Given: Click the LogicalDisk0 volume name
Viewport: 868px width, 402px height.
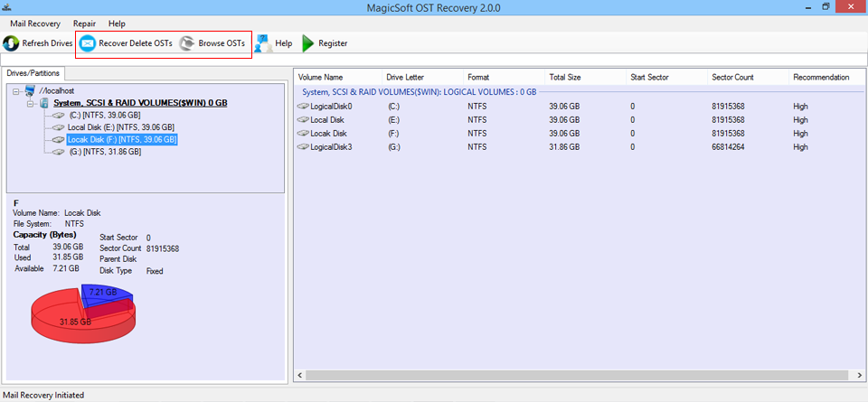Looking at the screenshot, I should tap(331, 107).
